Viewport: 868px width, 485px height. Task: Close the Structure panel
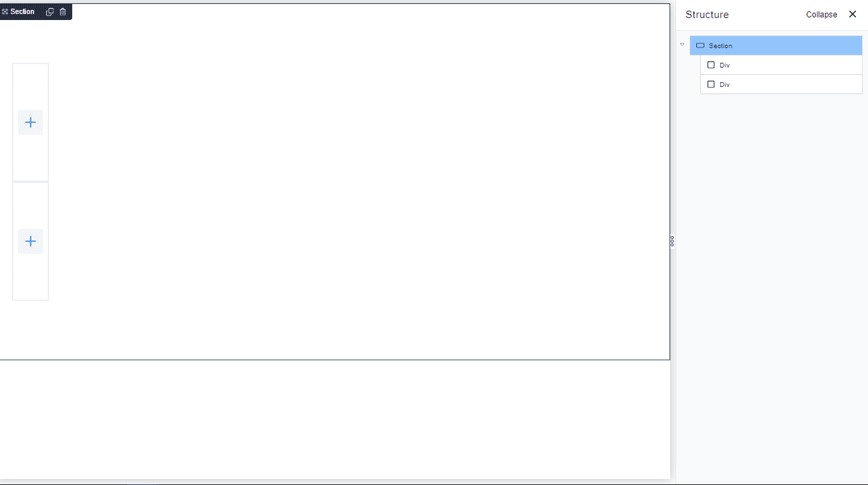coord(853,14)
